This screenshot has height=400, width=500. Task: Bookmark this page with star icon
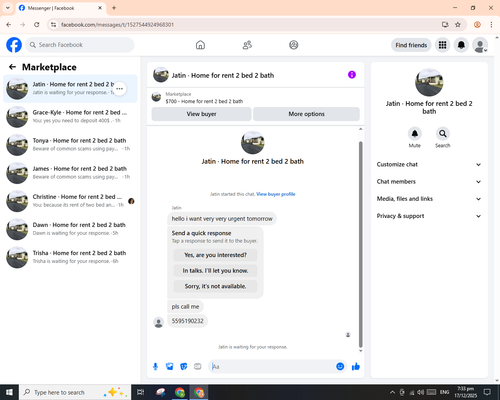[458, 25]
